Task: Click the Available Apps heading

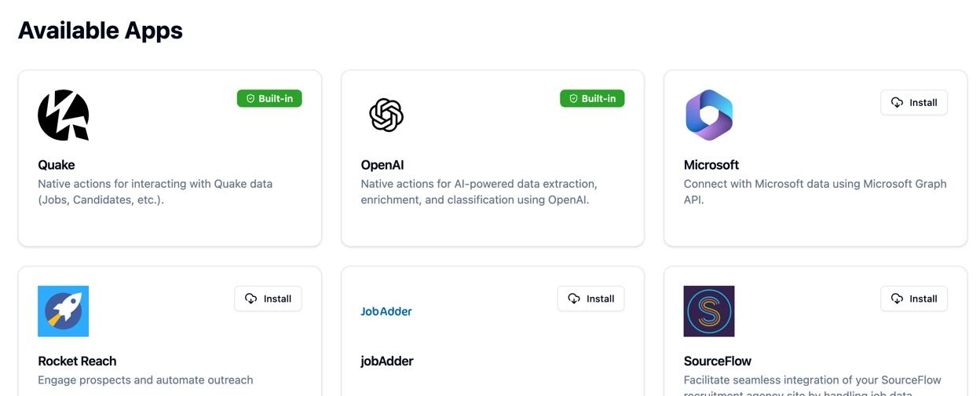Action: 101,31
